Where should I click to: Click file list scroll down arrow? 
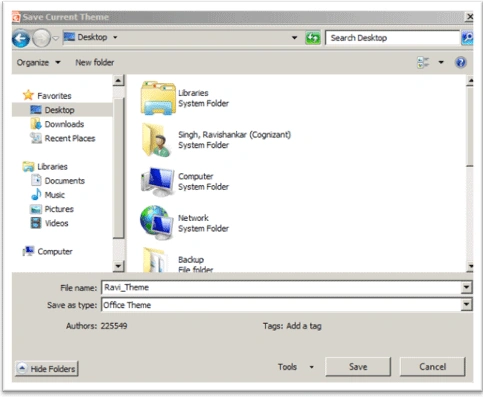click(470, 266)
